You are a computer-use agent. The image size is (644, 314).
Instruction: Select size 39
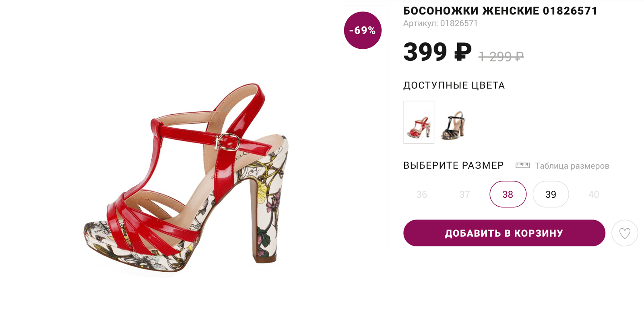551,194
